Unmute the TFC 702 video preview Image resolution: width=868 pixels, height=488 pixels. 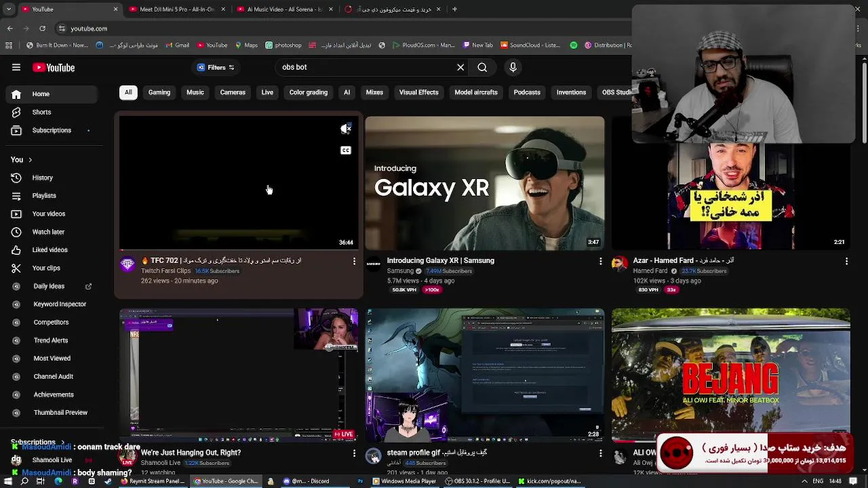[x=346, y=129]
